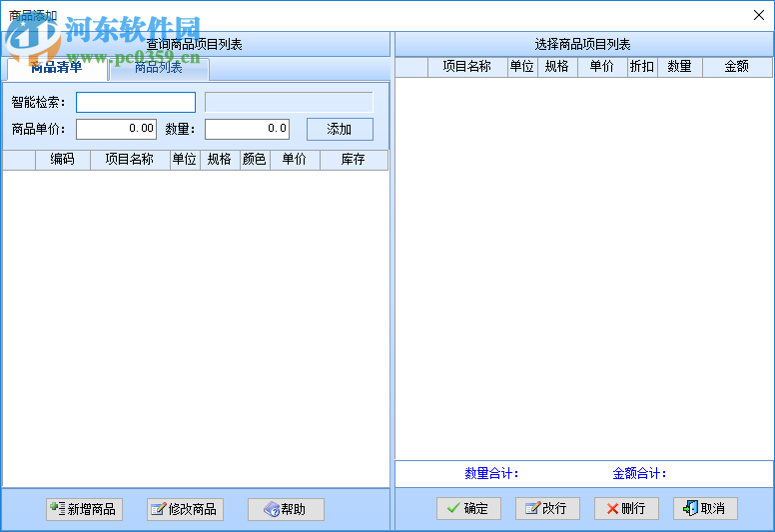Click the disabled field next to 智能检索
This screenshot has width=775, height=532.
point(290,102)
